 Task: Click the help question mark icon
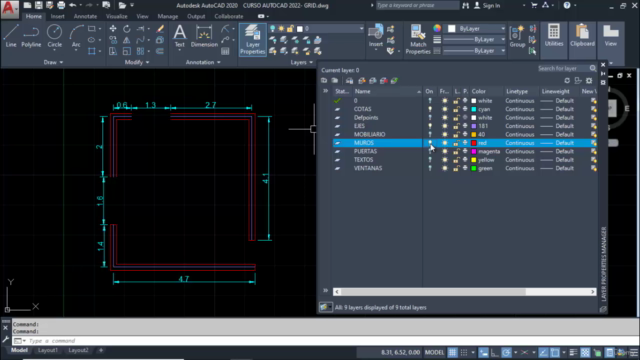(x=567, y=5)
